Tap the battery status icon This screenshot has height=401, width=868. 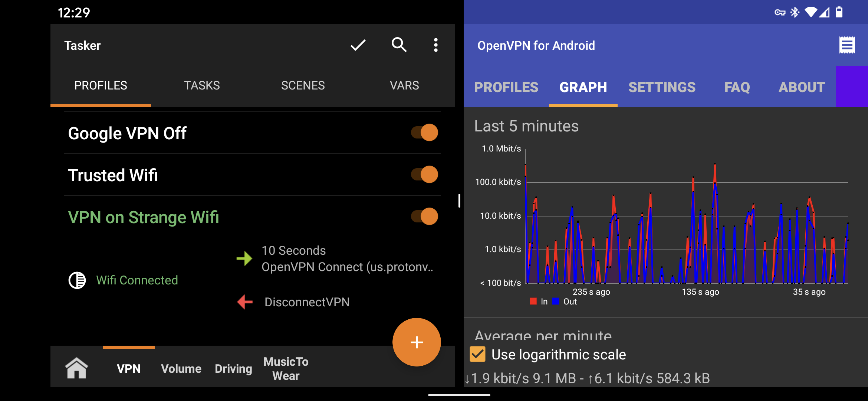point(839,12)
